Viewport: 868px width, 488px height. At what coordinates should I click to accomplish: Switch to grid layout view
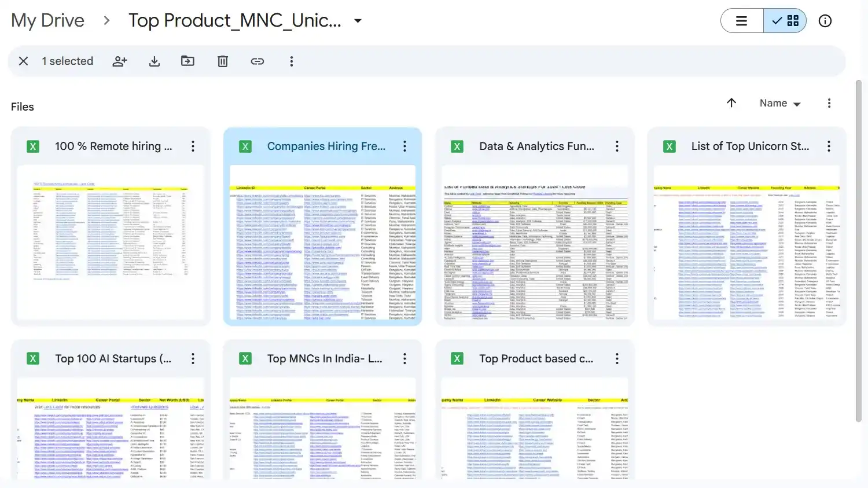(x=785, y=21)
